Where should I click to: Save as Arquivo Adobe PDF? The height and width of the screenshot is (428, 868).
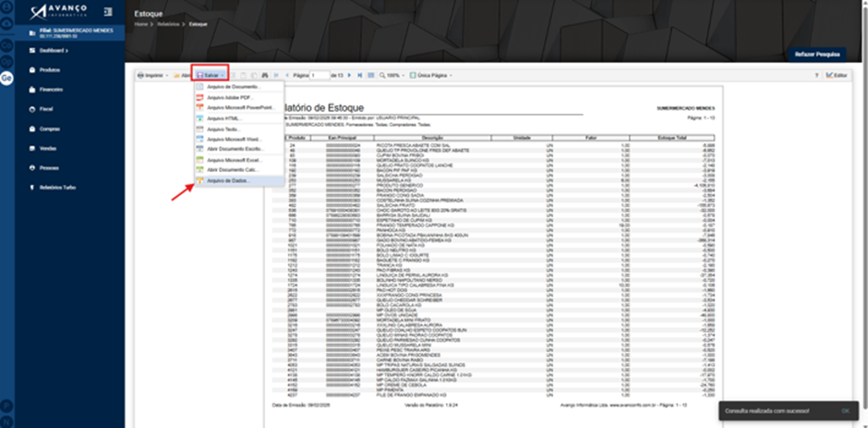pos(239,98)
